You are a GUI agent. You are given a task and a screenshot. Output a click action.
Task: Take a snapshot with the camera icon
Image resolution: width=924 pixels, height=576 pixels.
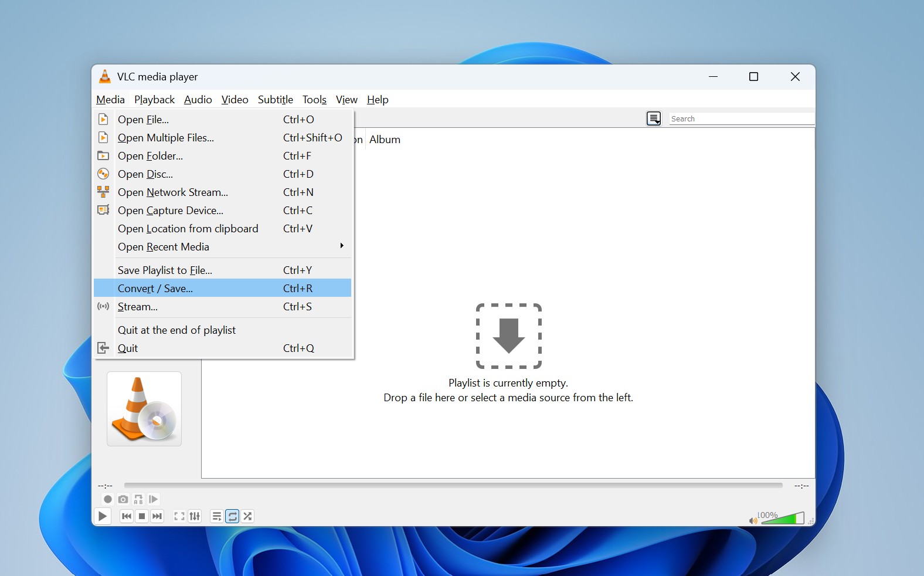pos(123,499)
